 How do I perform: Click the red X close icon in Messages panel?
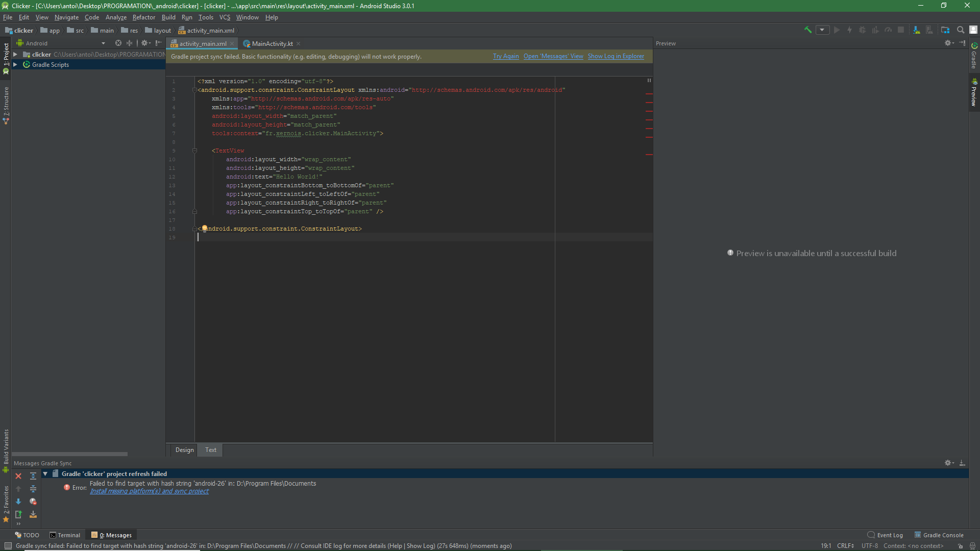pyautogui.click(x=18, y=476)
